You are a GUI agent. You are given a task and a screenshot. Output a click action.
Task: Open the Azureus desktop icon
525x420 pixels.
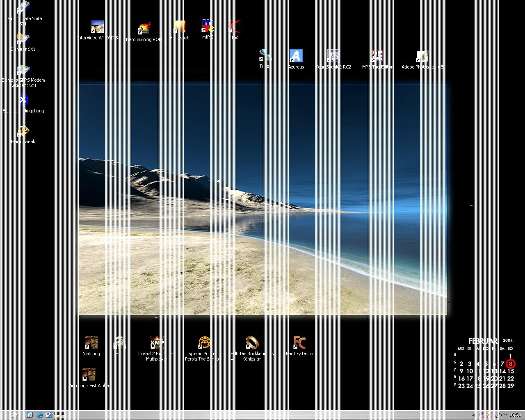point(296,57)
